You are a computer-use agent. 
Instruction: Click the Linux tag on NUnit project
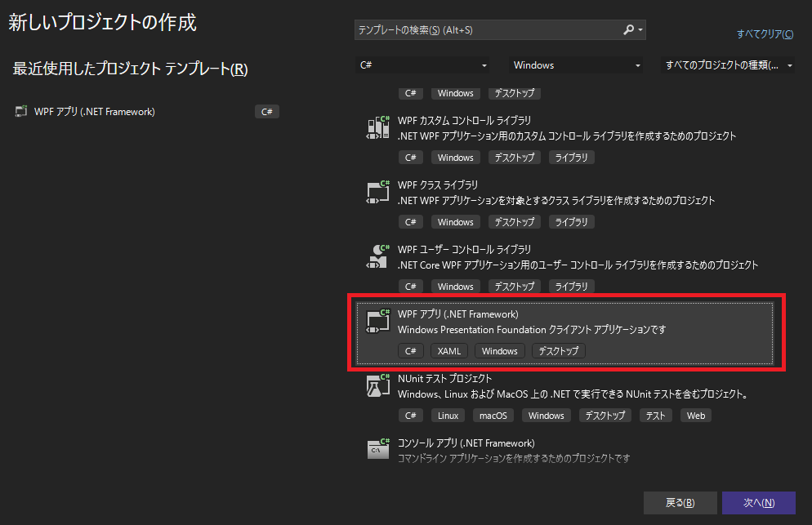coord(448,416)
